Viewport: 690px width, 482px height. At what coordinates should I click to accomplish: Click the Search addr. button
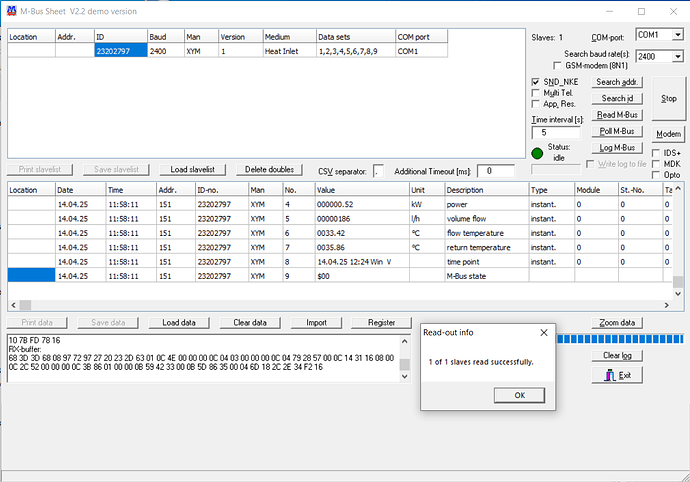click(617, 82)
